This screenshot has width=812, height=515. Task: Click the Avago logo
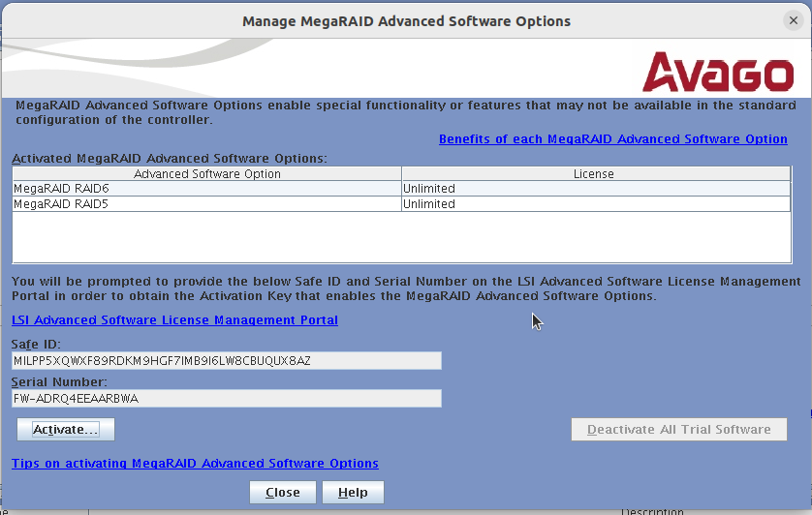click(x=718, y=72)
